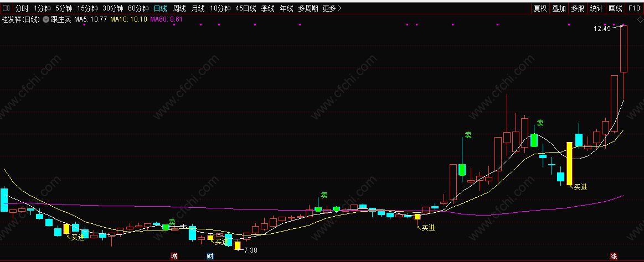Viewport: 644px width, 262px height.
Task: Open the 画线 drawing tools
Action: pyautogui.click(x=615, y=8)
